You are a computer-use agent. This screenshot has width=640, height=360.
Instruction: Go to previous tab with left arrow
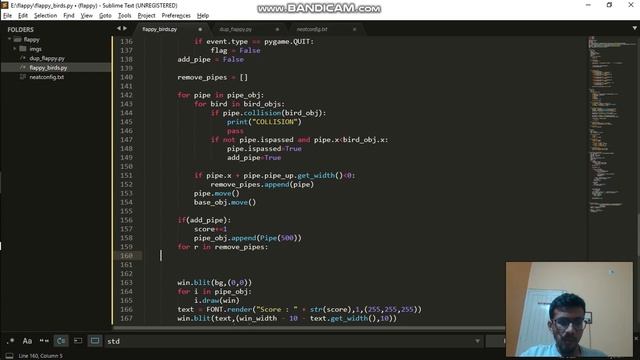click(x=119, y=28)
